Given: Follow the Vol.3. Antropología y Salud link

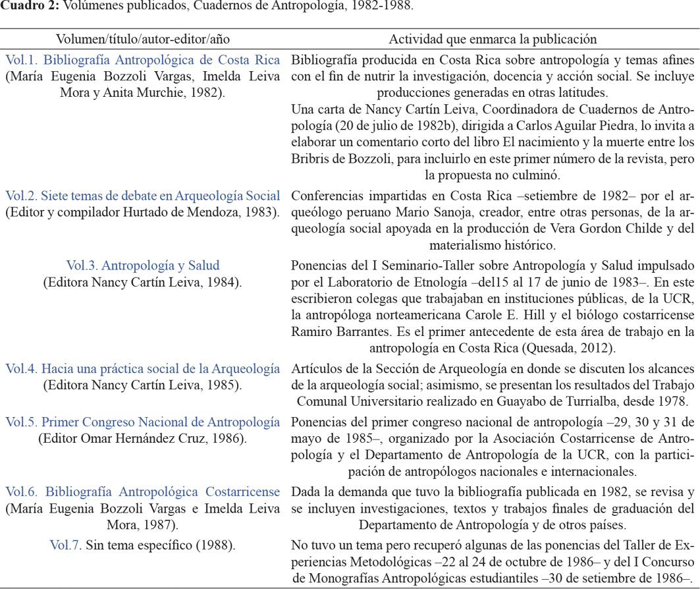Looking at the screenshot, I should (143, 266).
